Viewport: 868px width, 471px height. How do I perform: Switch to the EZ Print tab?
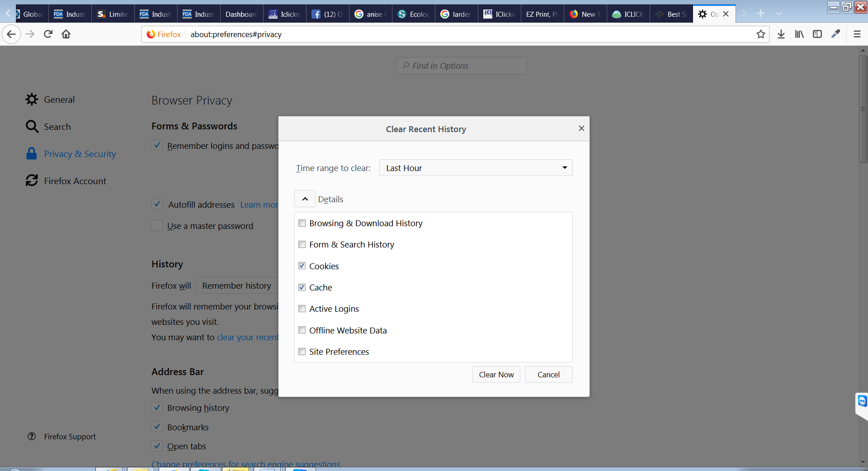[x=542, y=14]
